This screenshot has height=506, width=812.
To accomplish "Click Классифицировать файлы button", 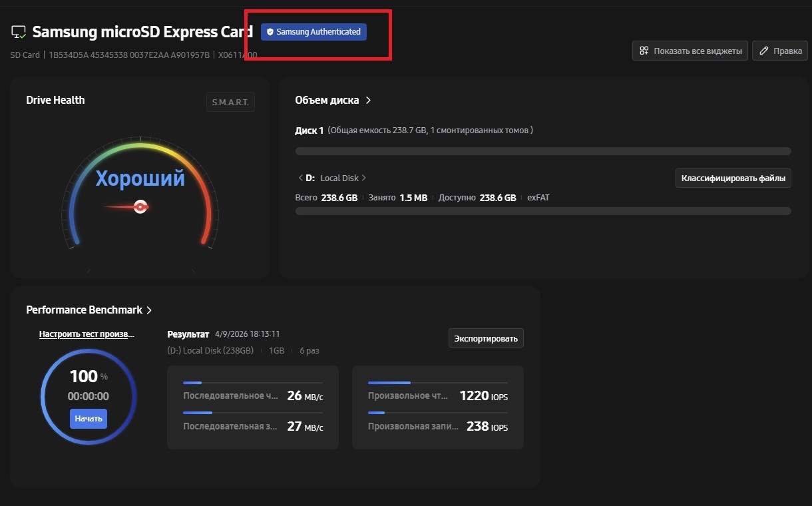I will pyautogui.click(x=733, y=178).
